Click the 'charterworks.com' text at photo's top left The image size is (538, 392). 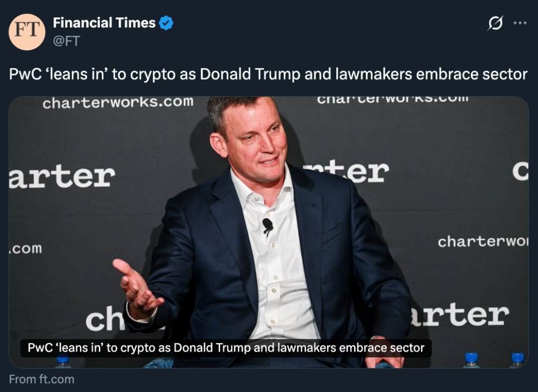click(x=118, y=103)
